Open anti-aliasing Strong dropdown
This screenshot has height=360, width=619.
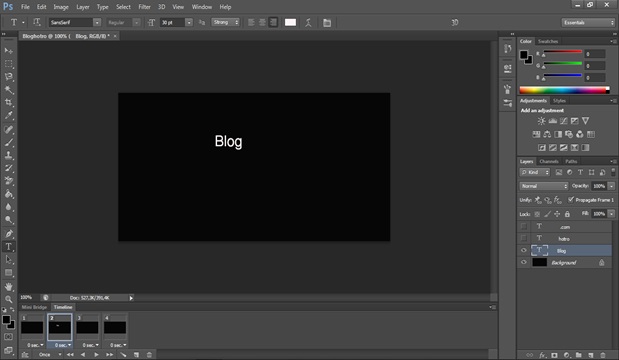pyautogui.click(x=225, y=22)
